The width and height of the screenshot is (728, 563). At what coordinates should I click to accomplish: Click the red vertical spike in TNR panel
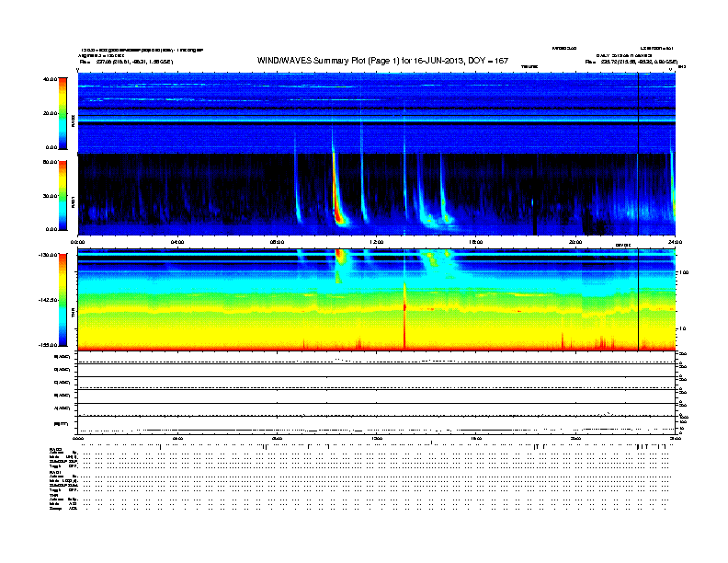pyautogui.click(x=404, y=316)
